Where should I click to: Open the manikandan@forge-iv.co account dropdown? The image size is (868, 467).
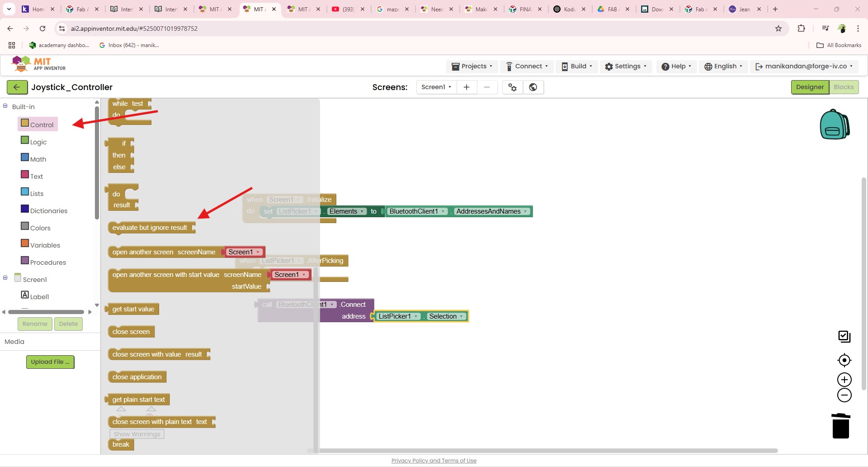click(x=804, y=67)
